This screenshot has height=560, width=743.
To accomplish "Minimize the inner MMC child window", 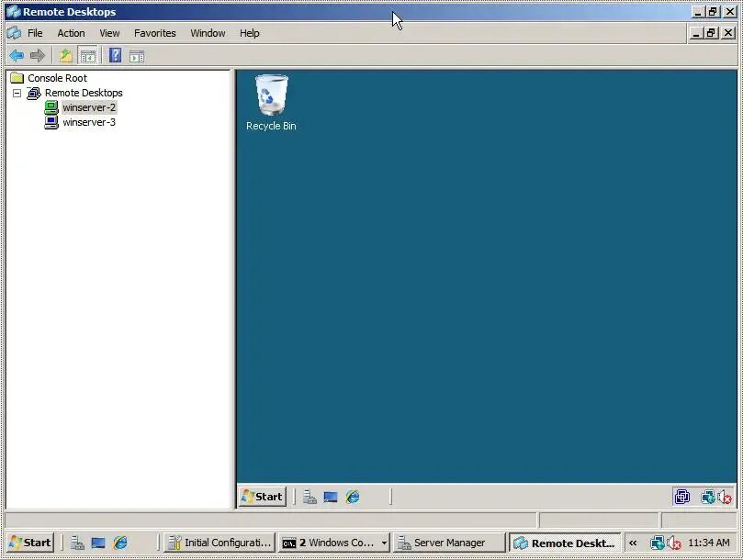I will pyautogui.click(x=695, y=33).
